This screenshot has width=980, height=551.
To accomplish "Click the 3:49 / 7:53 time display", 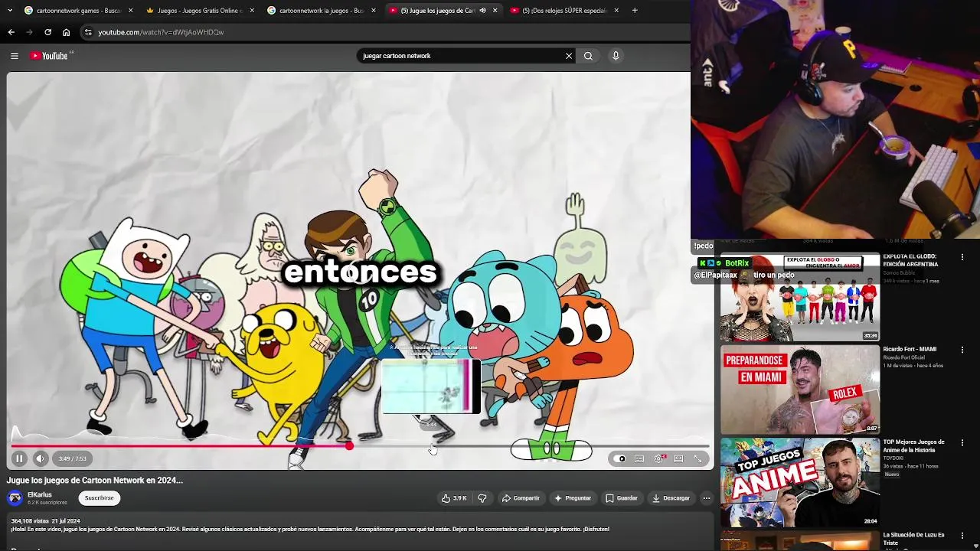I will tap(73, 458).
